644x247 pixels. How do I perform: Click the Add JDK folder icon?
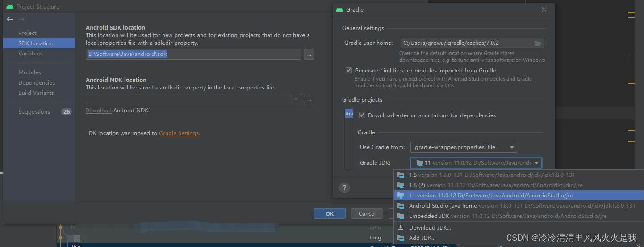tap(401, 238)
